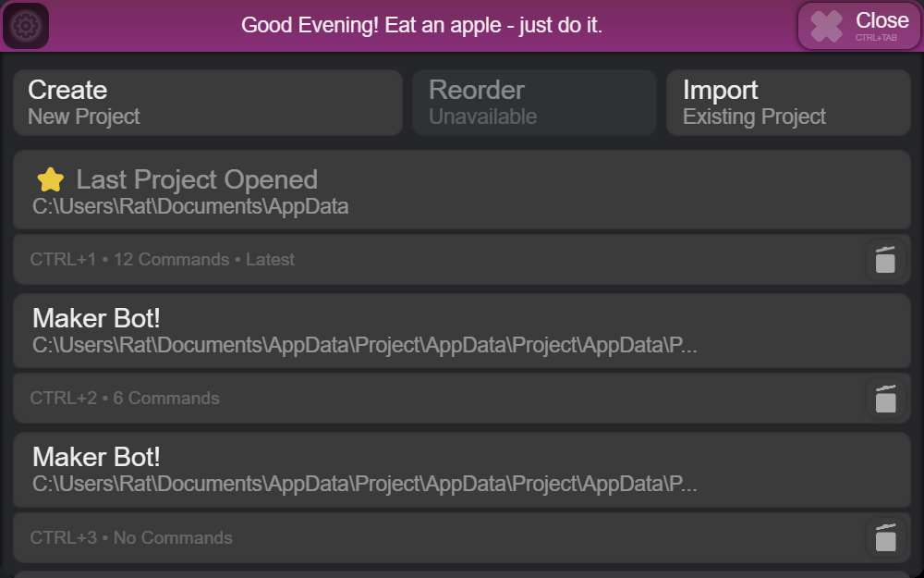Click the yellow star icon

[51, 180]
